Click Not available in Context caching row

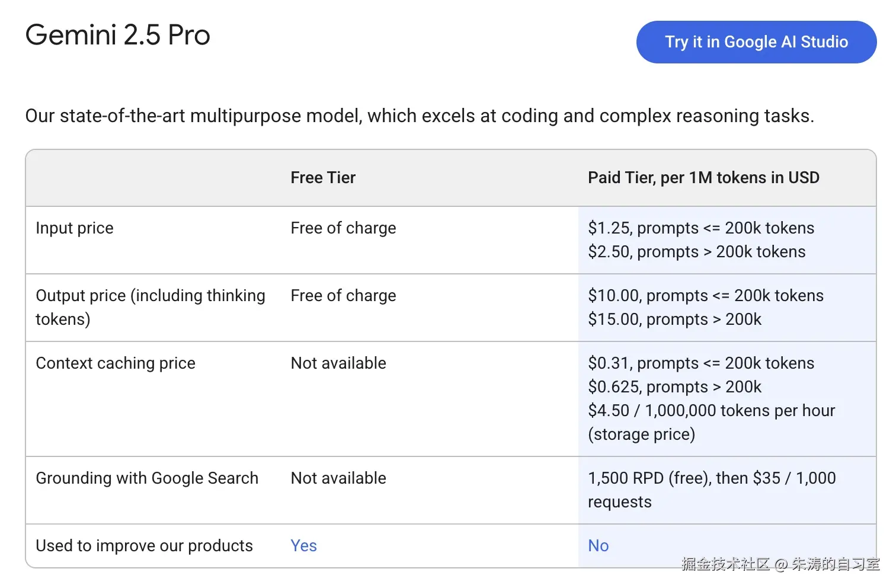338,363
